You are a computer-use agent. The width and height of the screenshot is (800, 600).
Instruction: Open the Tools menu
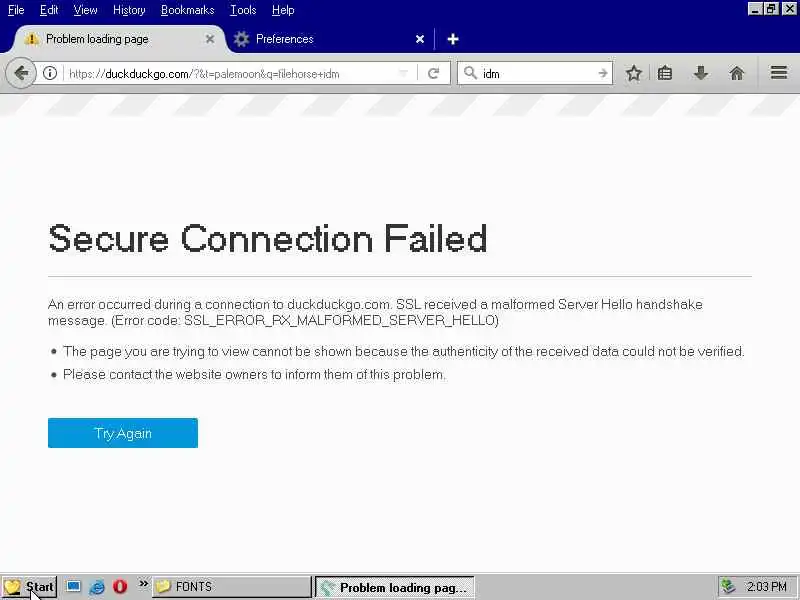tap(243, 10)
